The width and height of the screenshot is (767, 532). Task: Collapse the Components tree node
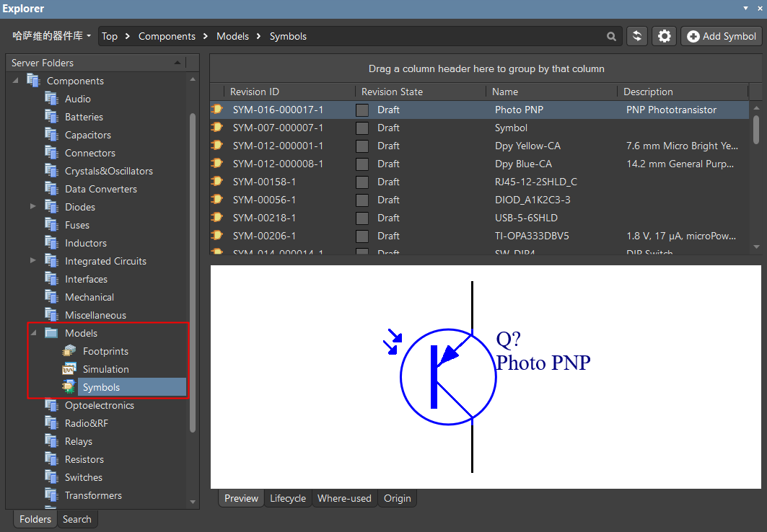coord(16,80)
